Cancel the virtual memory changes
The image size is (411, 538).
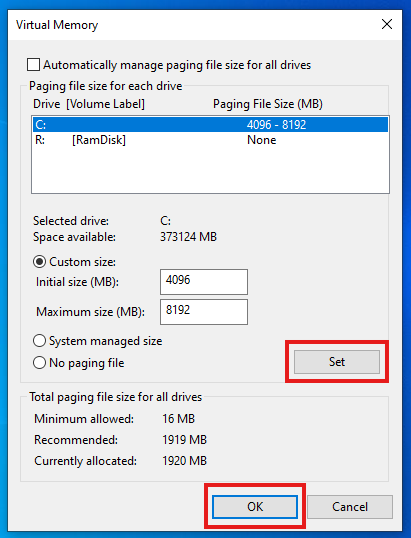[x=350, y=506]
